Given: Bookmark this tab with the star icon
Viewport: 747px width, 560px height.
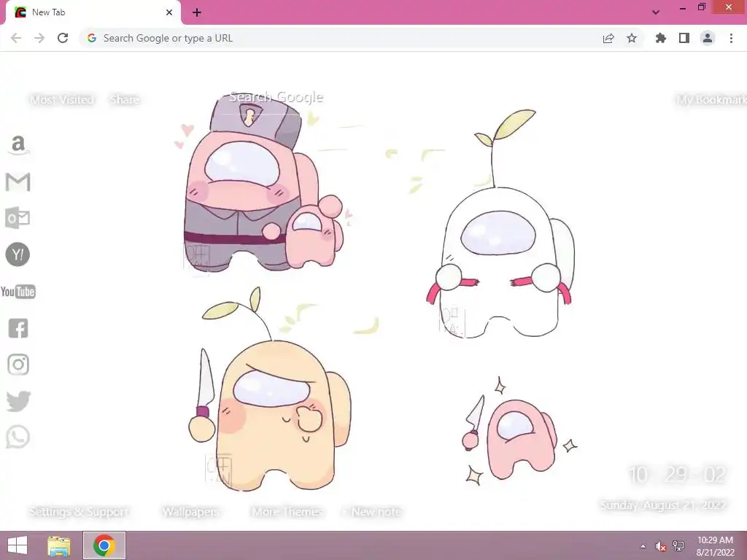Looking at the screenshot, I should click(x=632, y=38).
